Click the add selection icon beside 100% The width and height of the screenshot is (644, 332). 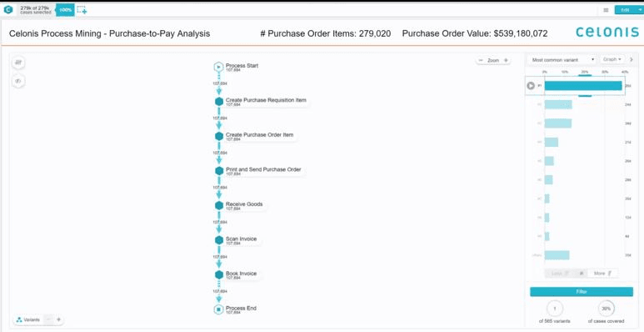(82, 10)
